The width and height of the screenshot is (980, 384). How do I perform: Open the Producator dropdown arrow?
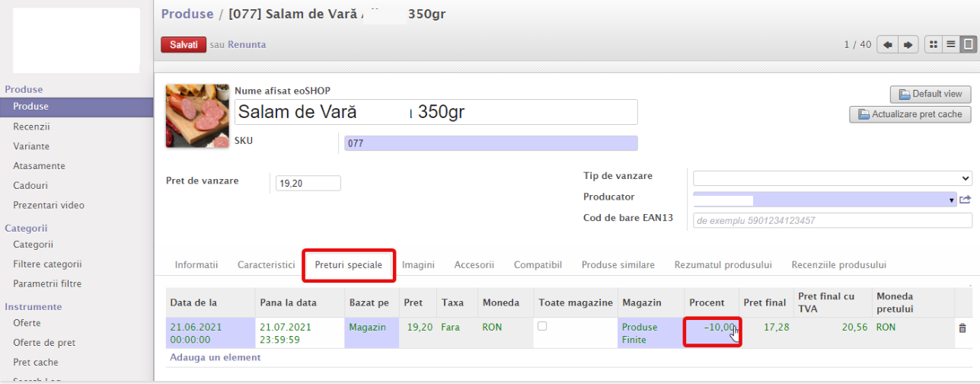point(952,200)
